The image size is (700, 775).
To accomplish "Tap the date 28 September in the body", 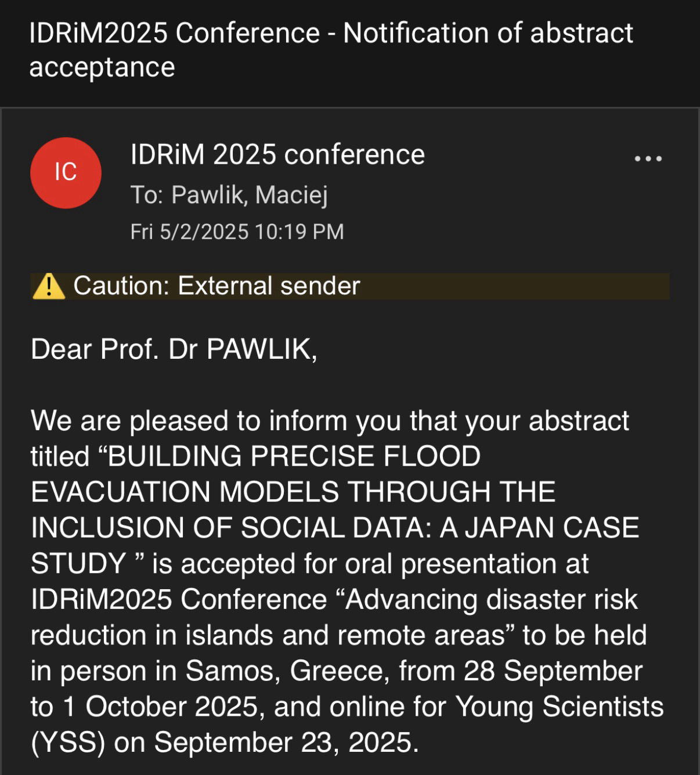I will (x=553, y=671).
